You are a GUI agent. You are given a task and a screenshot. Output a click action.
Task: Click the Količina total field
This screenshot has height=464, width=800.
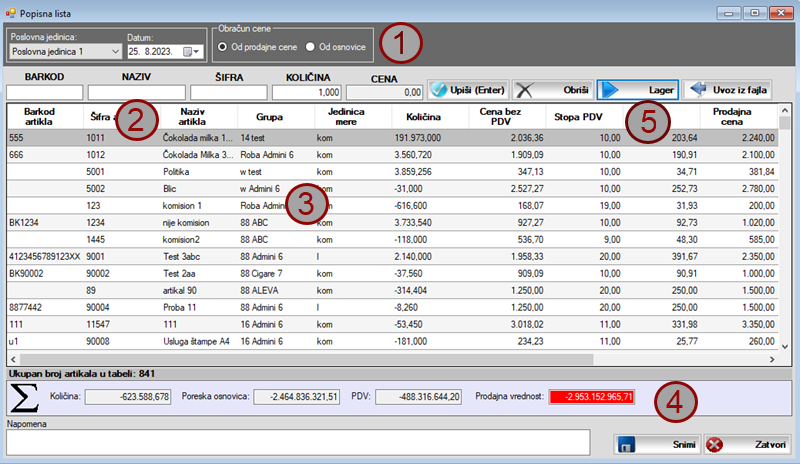point(128,397)
